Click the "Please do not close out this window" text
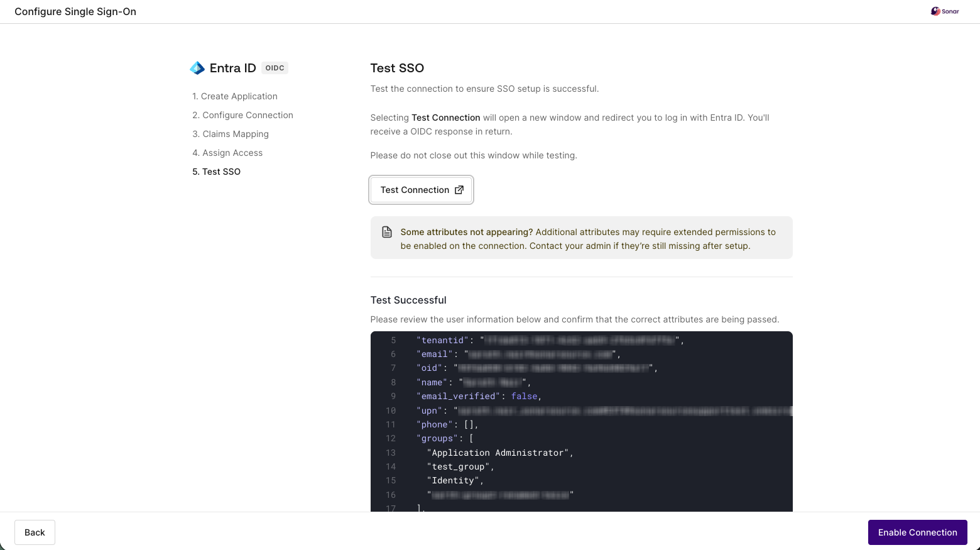Viewport: 980px width, 550px height. tap(474, 155)
